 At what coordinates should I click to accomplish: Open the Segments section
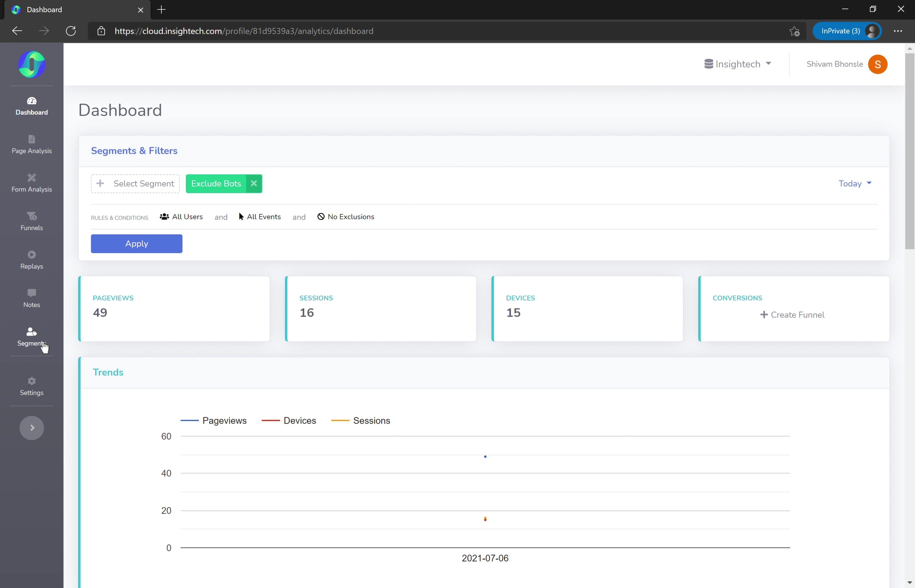tap(31, 337)
